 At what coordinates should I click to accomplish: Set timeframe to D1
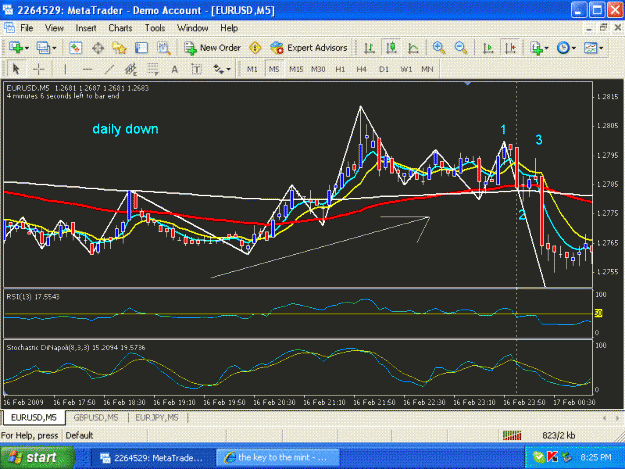tap(384, 69)
